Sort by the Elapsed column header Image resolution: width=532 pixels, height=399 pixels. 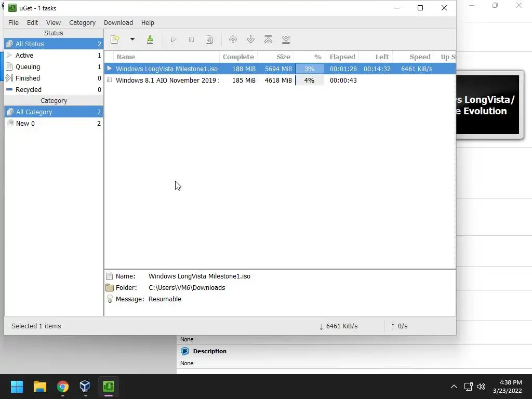pos(342,57)
